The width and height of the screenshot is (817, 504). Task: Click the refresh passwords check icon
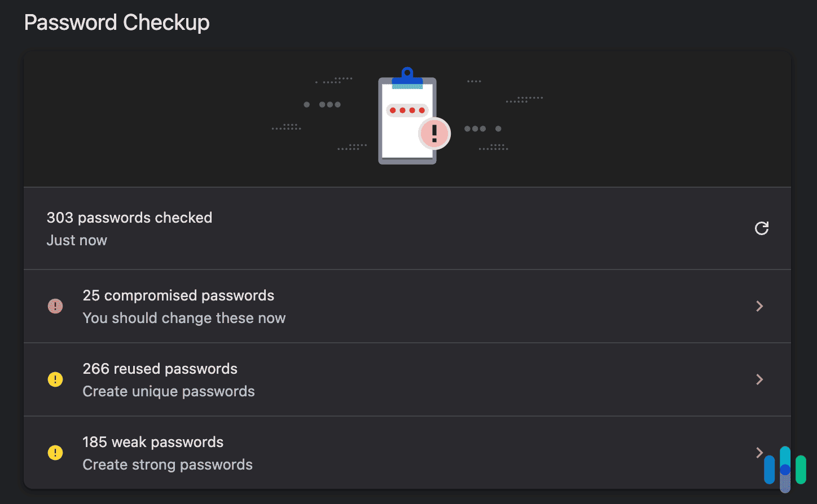[x=762, y=228]
